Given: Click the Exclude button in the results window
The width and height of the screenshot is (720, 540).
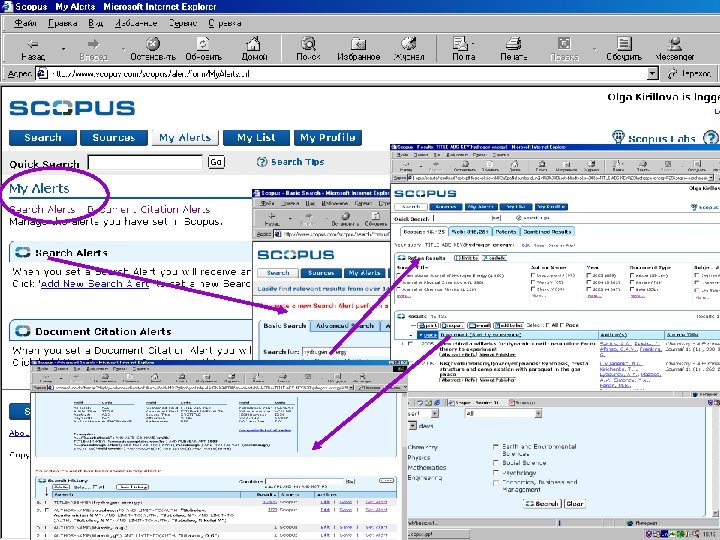Looking at the screenshot, I should (x=494, y=258).
